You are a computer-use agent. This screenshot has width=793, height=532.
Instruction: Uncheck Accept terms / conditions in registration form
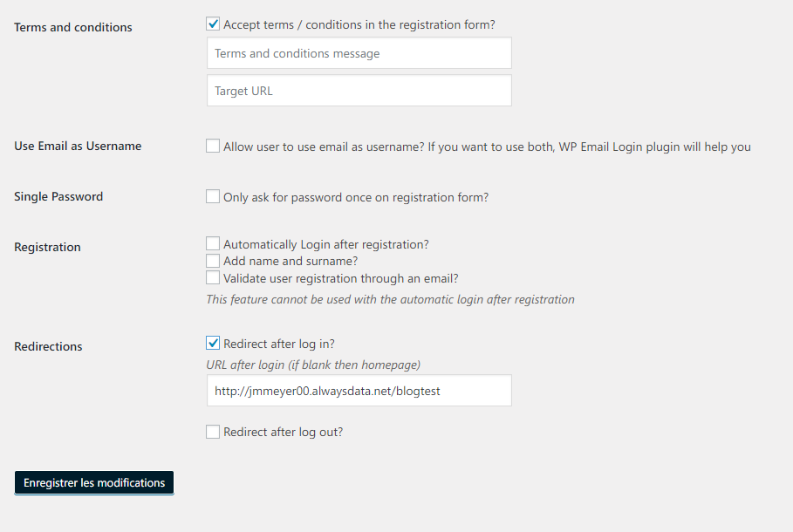213,24
